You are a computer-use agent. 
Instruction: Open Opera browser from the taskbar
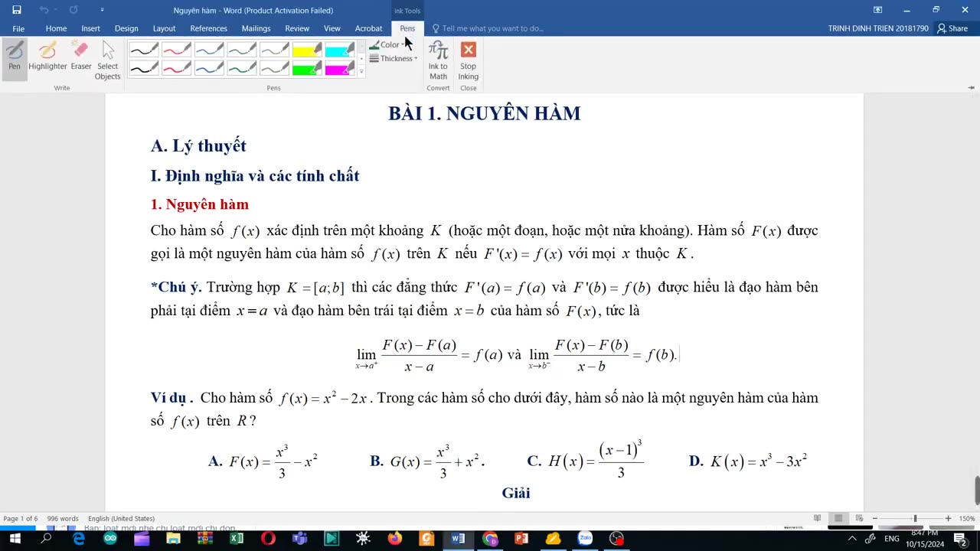click(268, 539)
